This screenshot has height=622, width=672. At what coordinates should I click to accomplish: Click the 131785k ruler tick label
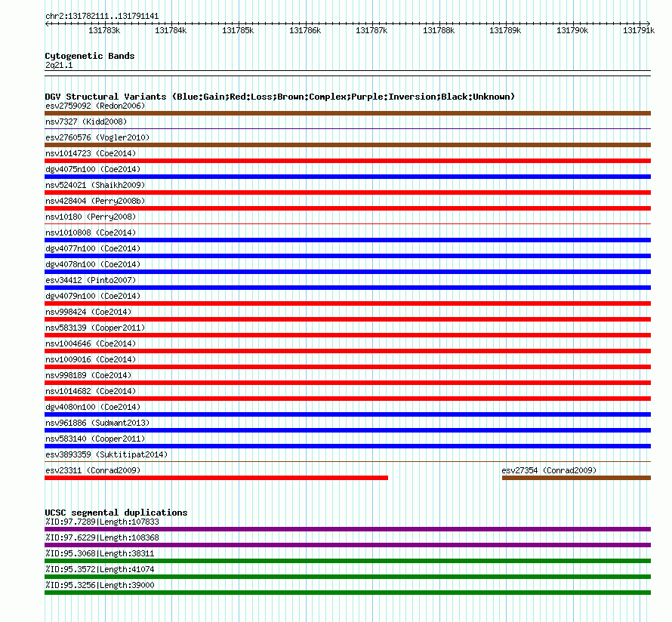238,30
